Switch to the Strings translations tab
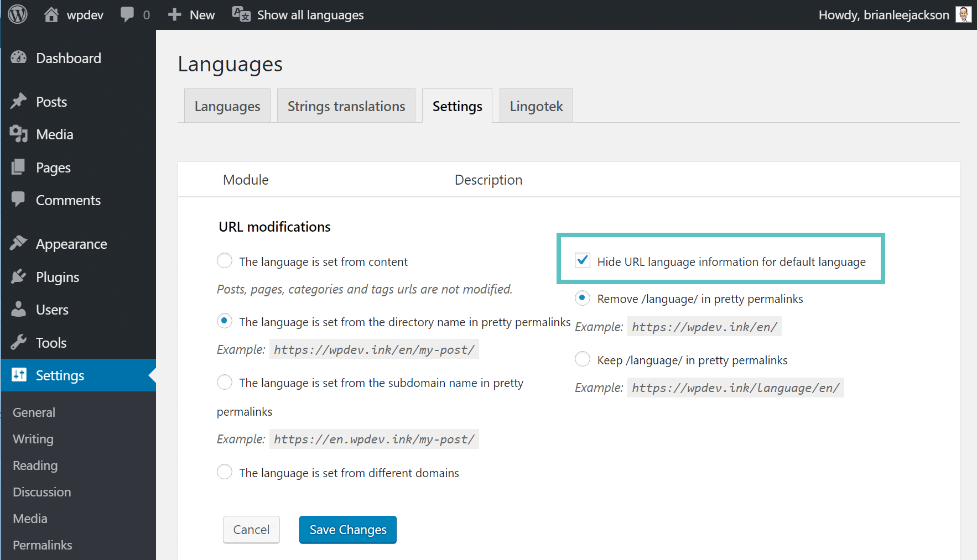977x560 pixels. pyautogui.click(x=346, y=106)
